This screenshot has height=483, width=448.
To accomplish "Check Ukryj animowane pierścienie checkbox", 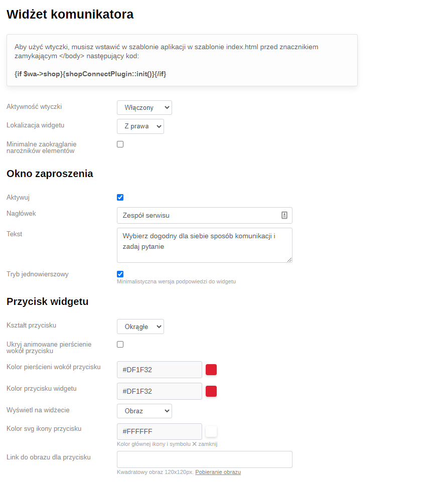I will click(x=120, y=345).
